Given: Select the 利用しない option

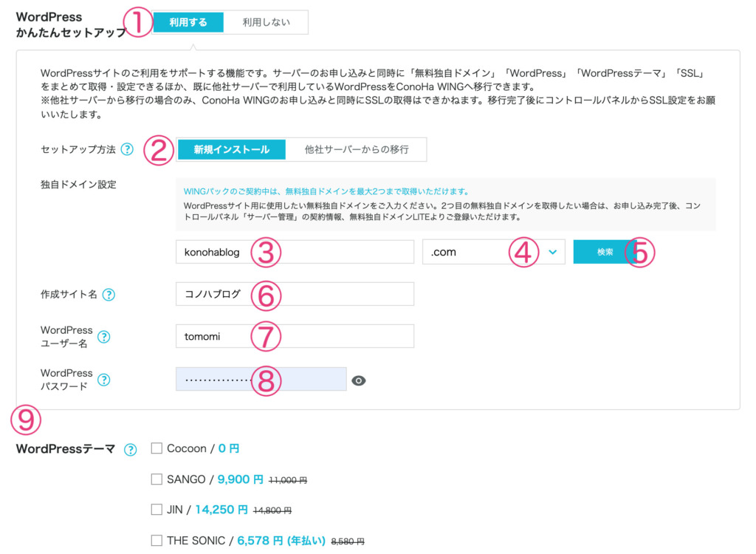Looking at the screenshot, I should tap(266, 22).
